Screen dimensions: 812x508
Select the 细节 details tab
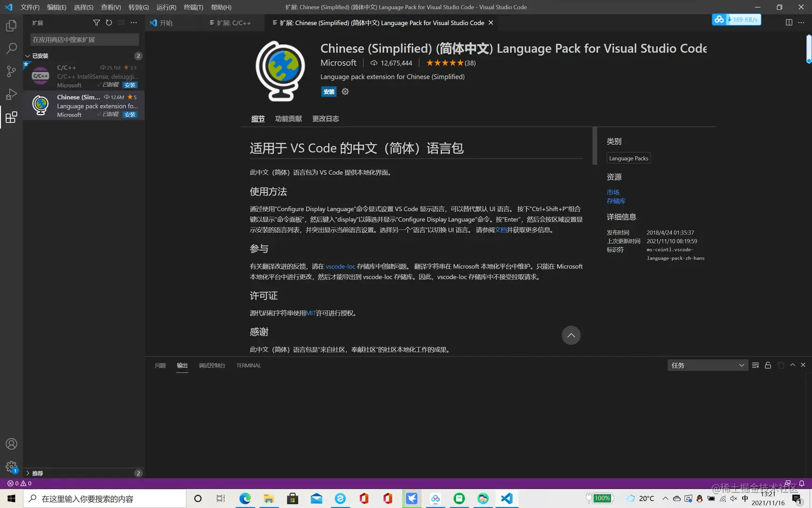[x=258, y=119]
